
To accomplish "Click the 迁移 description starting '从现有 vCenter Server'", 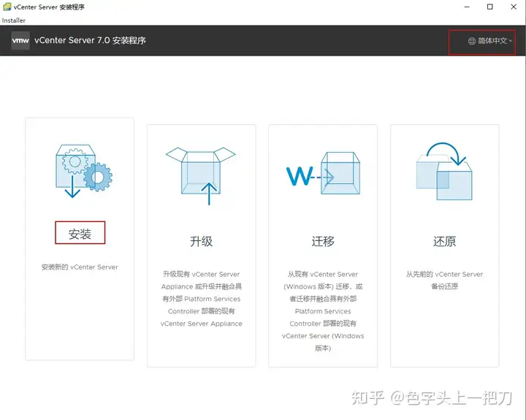I will (x=323, y=311).
